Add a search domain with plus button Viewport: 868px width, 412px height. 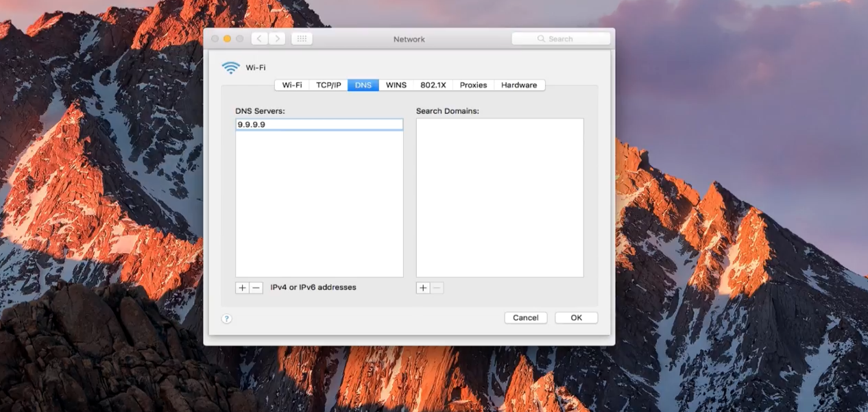point(423,288)
